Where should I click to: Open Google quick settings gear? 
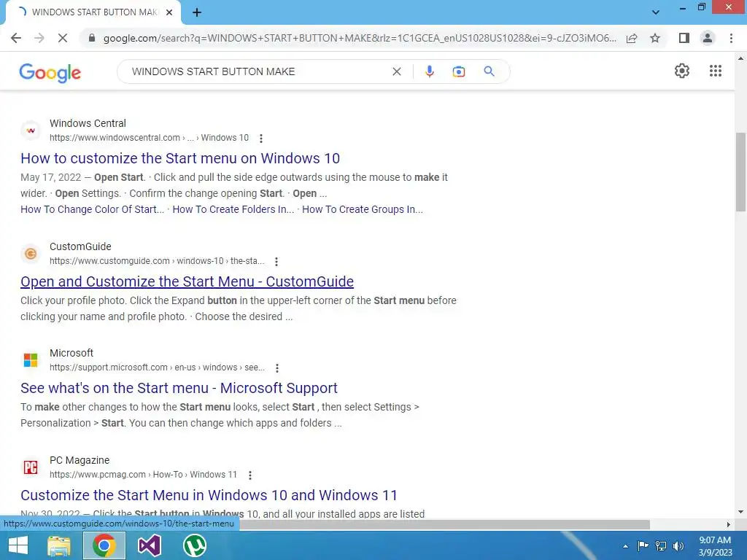682,71
